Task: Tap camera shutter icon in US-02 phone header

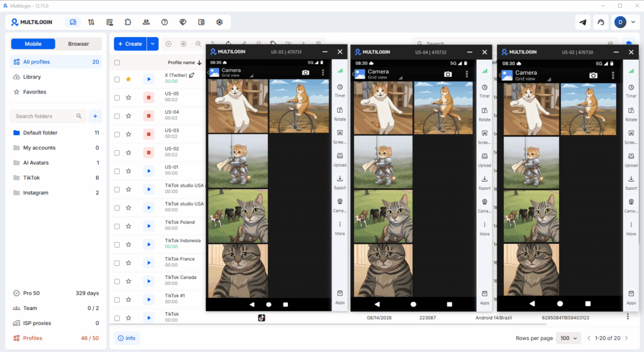Action: tap(593, 75)
